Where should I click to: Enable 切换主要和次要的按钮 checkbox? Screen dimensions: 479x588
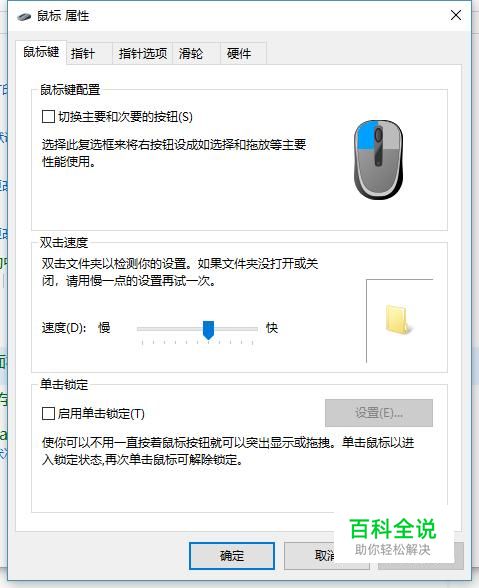pyautogui.click(x=48, y=117)
